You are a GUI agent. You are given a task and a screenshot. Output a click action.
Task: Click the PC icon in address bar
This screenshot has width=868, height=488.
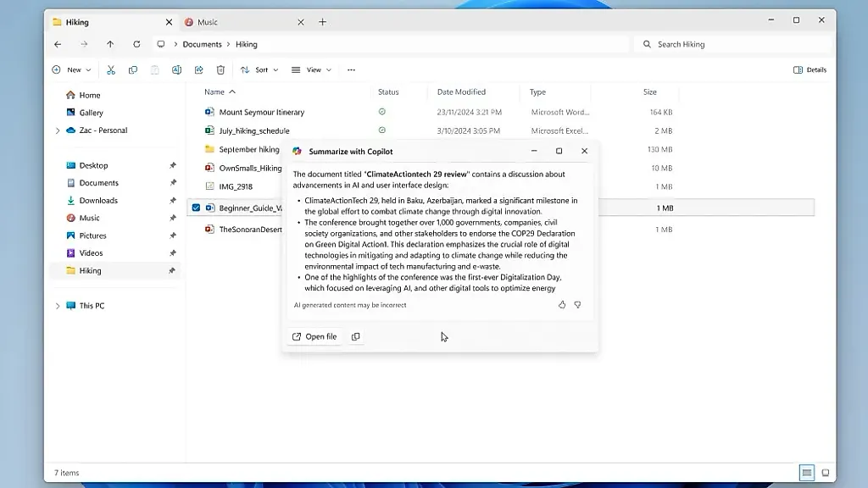[160, 44]
